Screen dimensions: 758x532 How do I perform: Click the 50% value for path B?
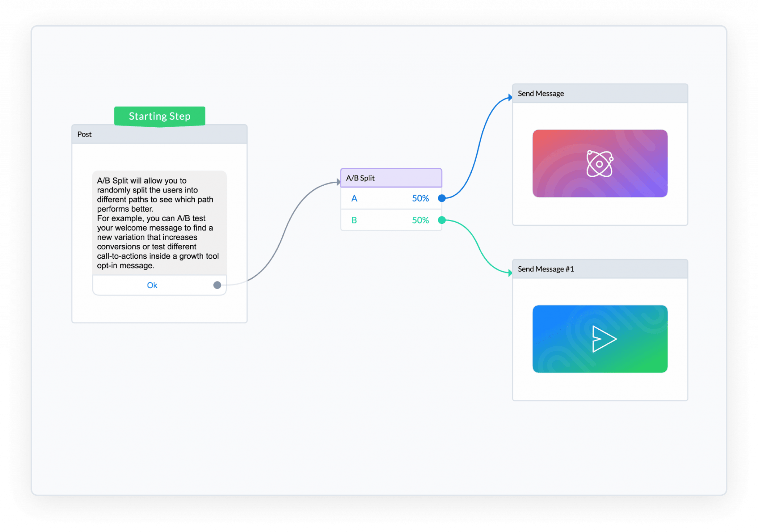coord(420,220)
